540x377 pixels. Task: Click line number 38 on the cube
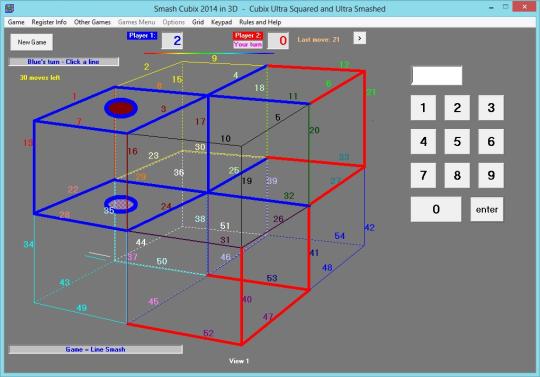pyautogui.click(x=200, y=219)
